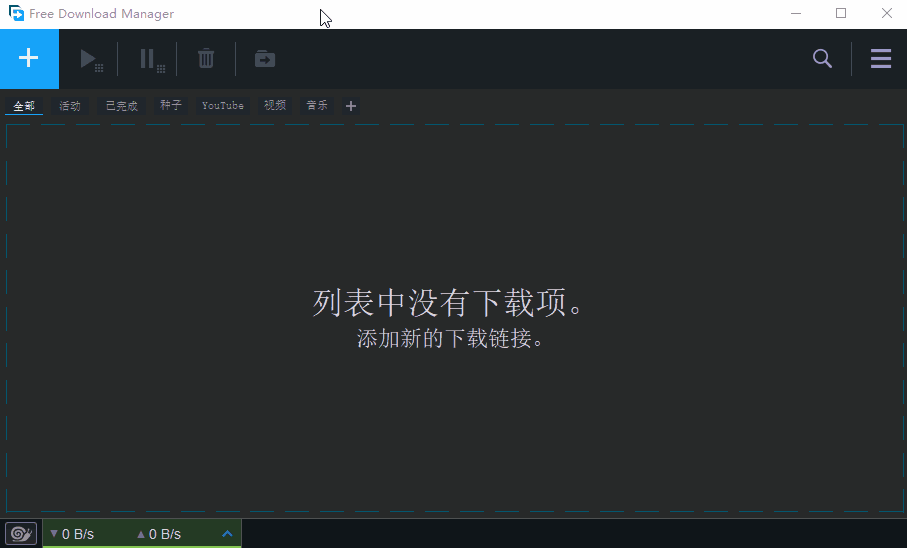Open the 视频 tab

click(275, 105)
